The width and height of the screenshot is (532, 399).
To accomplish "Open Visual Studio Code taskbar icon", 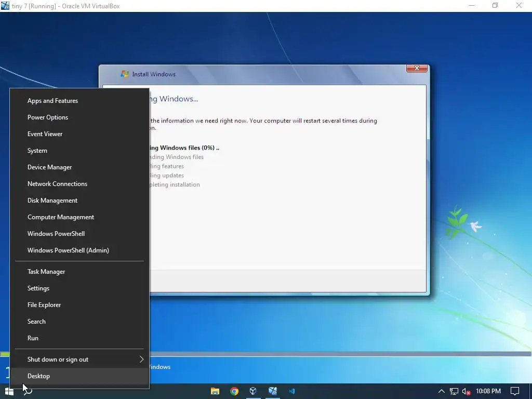I will pos(292,392).
